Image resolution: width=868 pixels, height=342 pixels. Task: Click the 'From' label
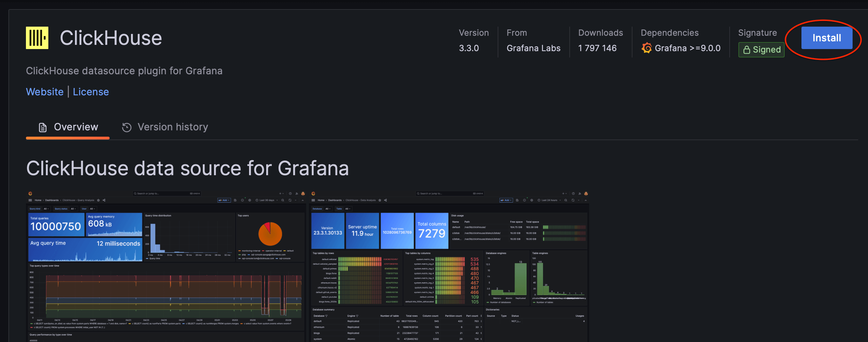click(517, 33)
